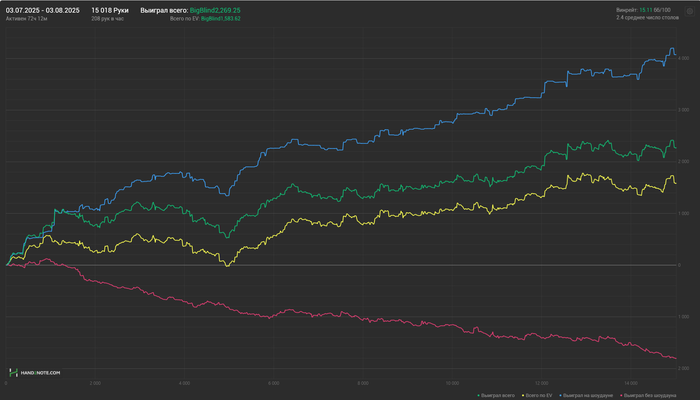Click the "Активен 72ч 12м" label
700x400 pixels.
(26, 19)
